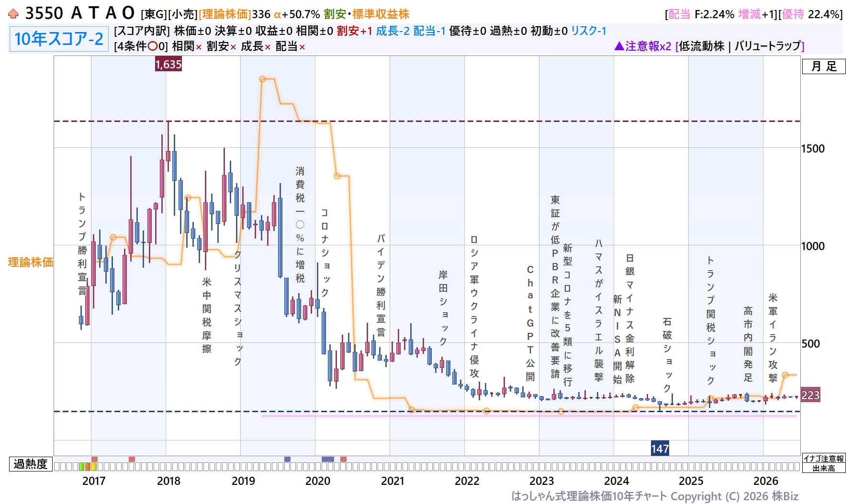Select the 月足 timeframe button
Image resolution: width=852 pixels, height=504 pixels.
(x=824, y=66)
